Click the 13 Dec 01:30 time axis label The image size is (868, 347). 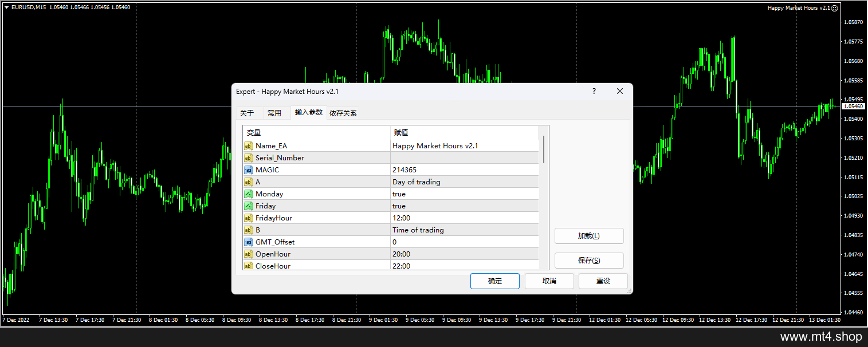click(826, 320)
